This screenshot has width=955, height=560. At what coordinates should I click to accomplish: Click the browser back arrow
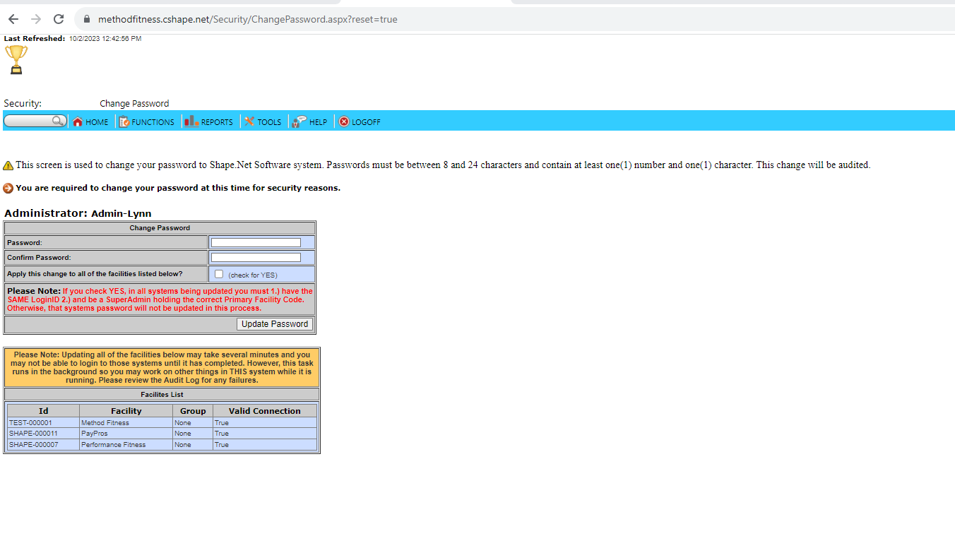13,19
